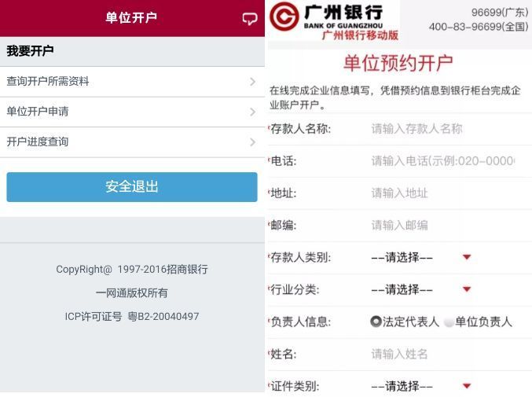Click the 我要开户 section heading
This screenshot has width=532, height=397.
click(x=30, y=51)
